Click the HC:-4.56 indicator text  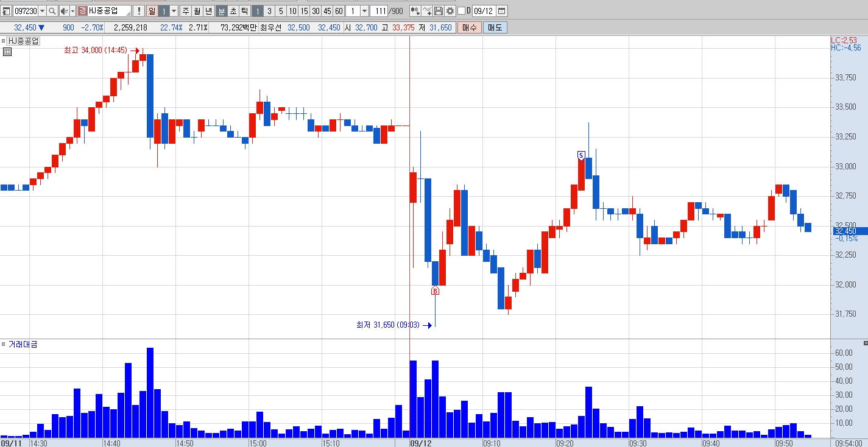[845, 48]
